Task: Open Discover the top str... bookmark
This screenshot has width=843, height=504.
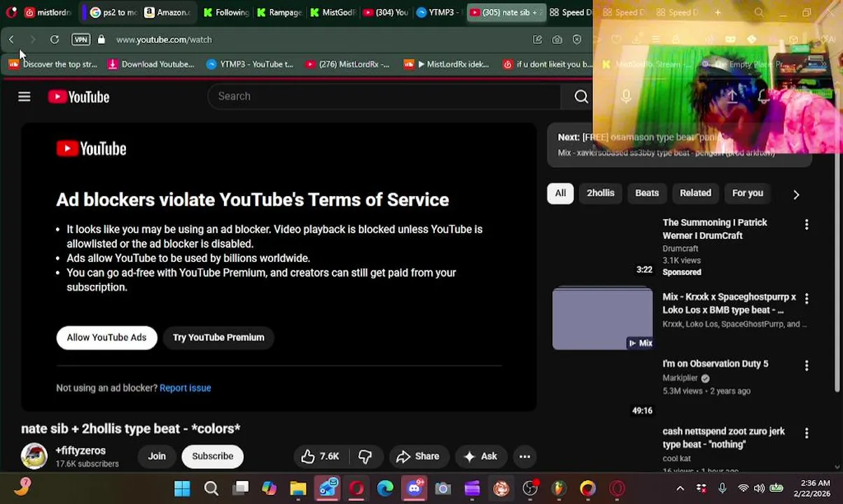Action: pos(53,64)
